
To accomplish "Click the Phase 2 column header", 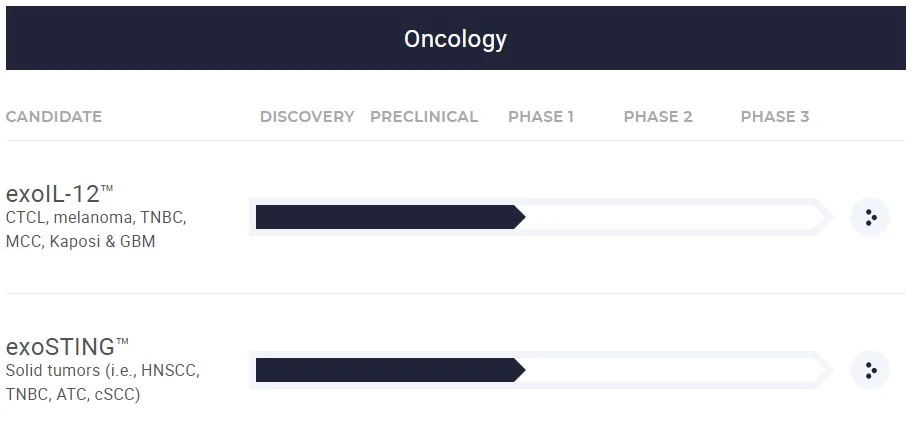I will (658, 117).
